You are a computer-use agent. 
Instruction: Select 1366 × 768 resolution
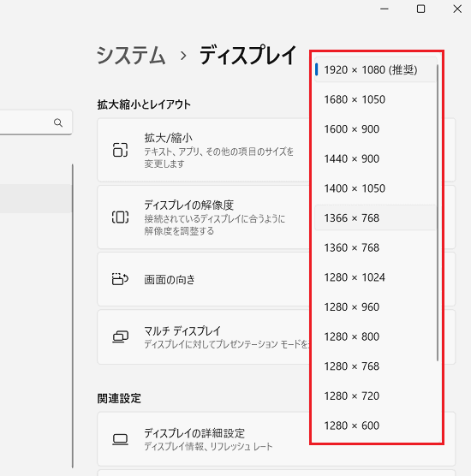376,218
